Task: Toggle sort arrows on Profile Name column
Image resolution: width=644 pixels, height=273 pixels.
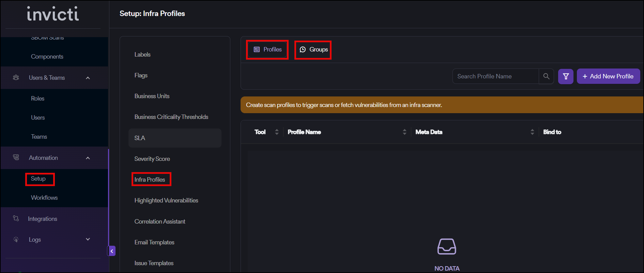Action: (404, 132)
